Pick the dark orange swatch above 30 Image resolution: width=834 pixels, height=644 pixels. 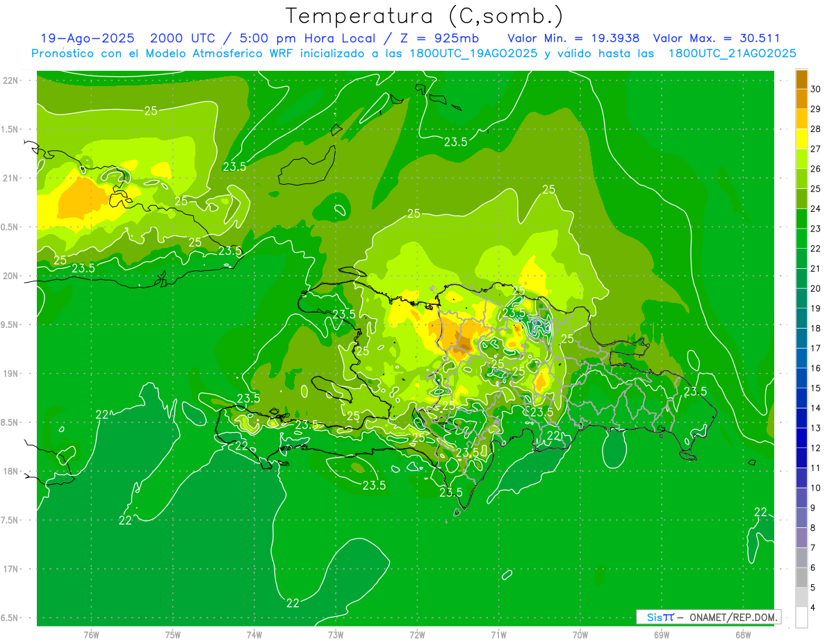[x=801, y=79]
